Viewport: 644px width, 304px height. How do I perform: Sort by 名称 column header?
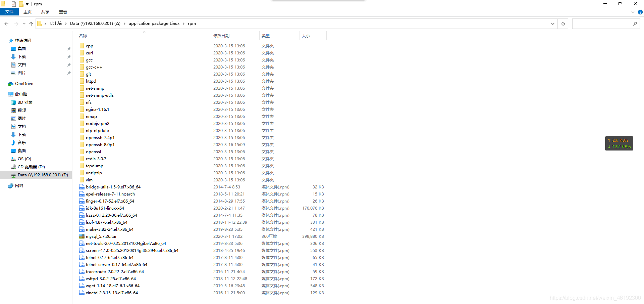(x=83, y=36)
